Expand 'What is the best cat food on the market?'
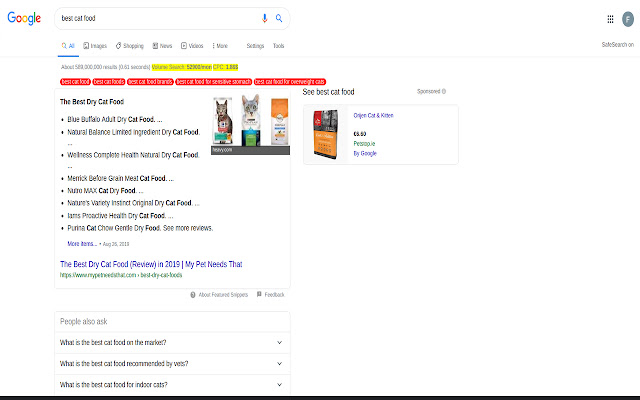The image size is (640, 400). coord(172,342)
